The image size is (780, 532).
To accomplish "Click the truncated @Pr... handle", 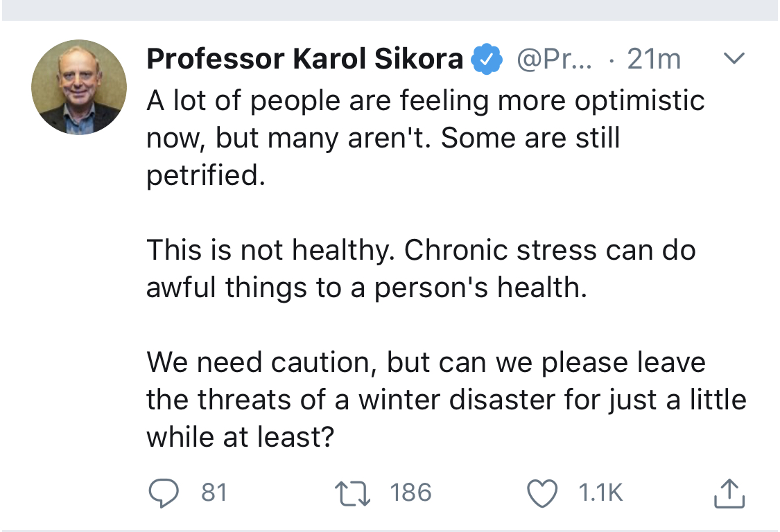I will point(555,60).
